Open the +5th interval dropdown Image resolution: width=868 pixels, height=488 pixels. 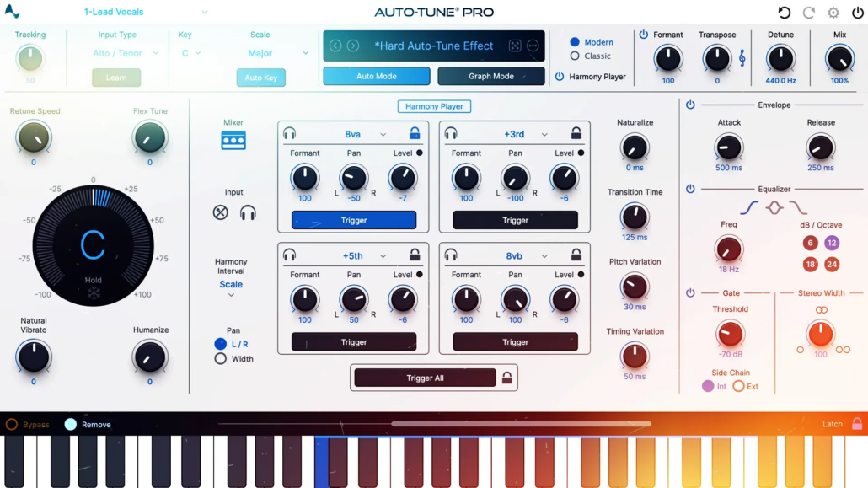pos(364,256)
